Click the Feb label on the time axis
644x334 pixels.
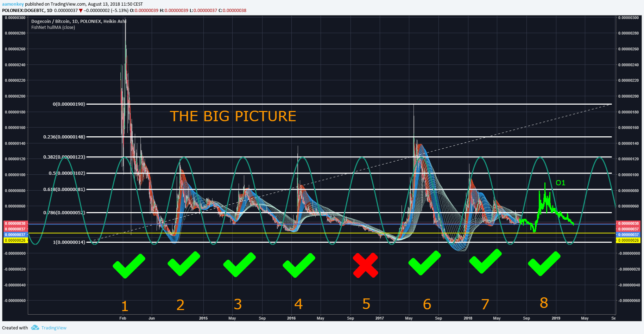tap(123, 318)
